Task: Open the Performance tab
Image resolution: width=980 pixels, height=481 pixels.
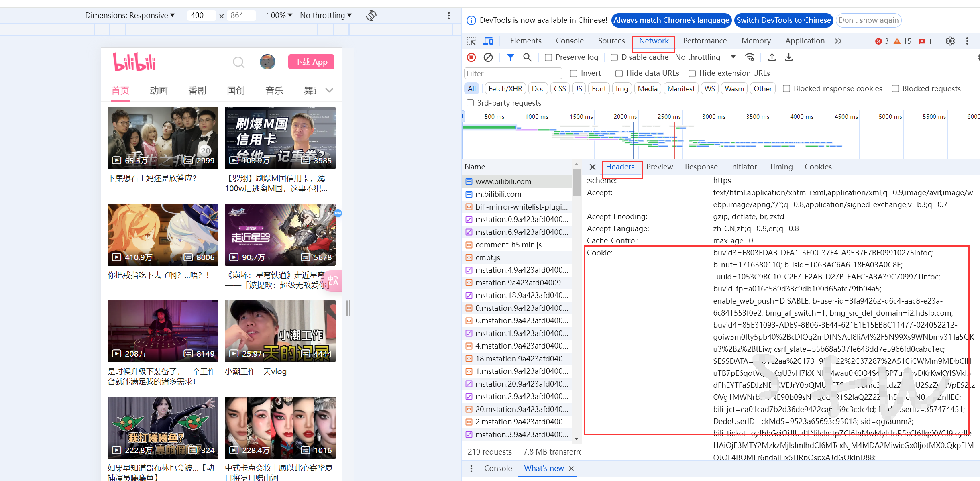Action: click(x=705, y=41)
